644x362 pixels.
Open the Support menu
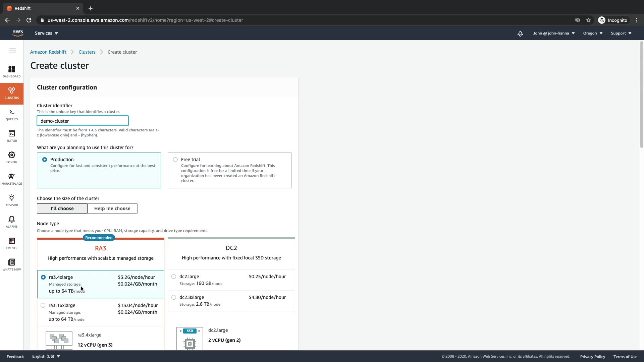pyautogui.click(x=621, y=33)
